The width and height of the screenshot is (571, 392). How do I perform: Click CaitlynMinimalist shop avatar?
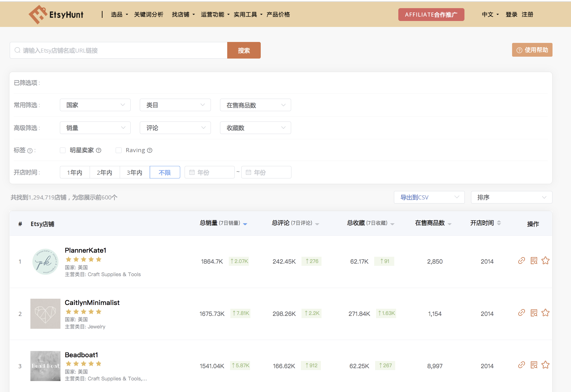point(45,314)
